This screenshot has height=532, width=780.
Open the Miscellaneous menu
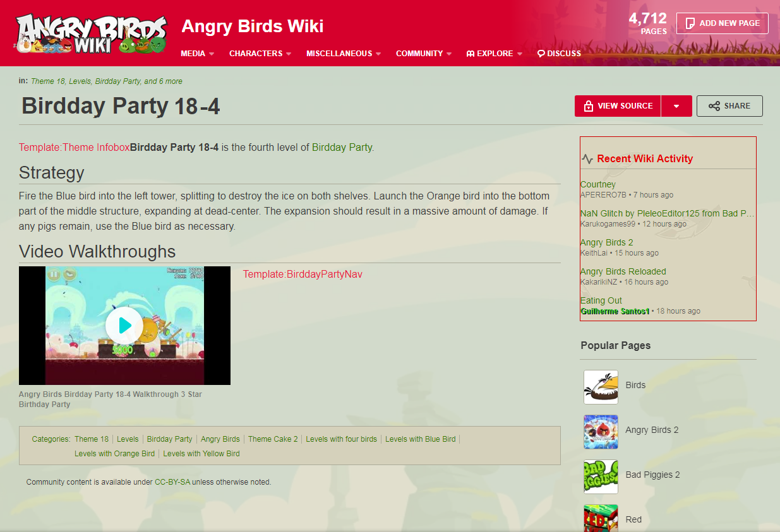point(344,54)
